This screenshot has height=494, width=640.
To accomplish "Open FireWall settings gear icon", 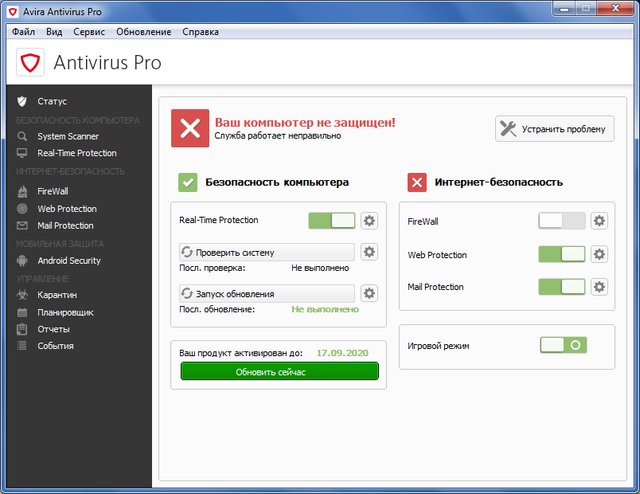I will click(599, 221).
